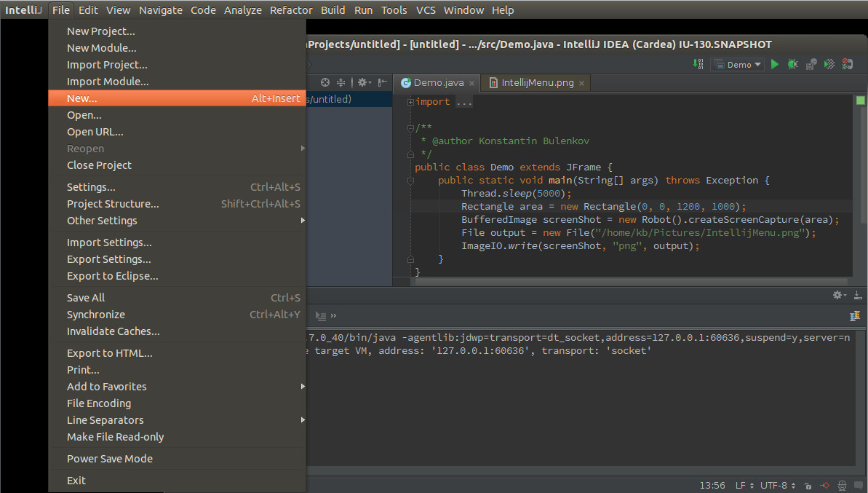Click the gear settings icon in bottom panel
868x493 pixels.
pyautogui.click(x=838, y=295)
